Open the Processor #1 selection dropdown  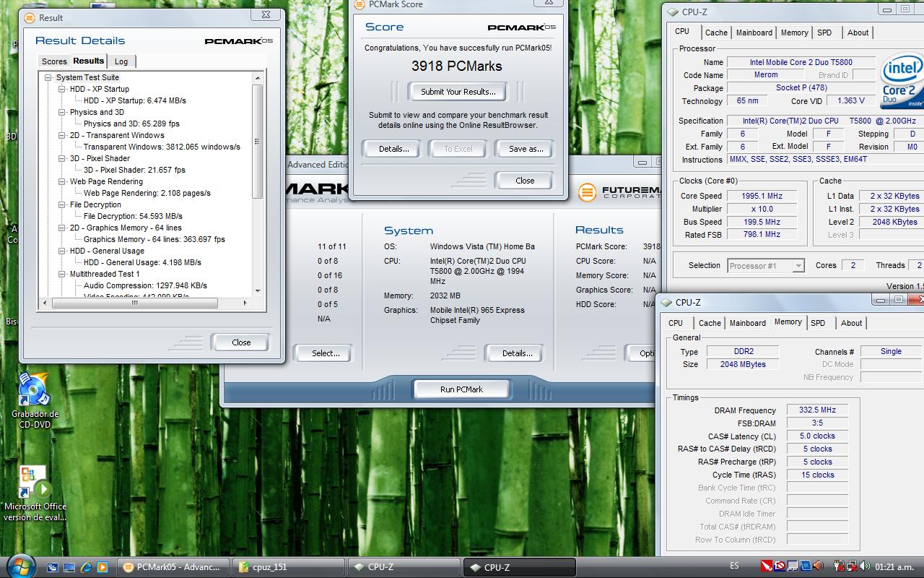765,266
